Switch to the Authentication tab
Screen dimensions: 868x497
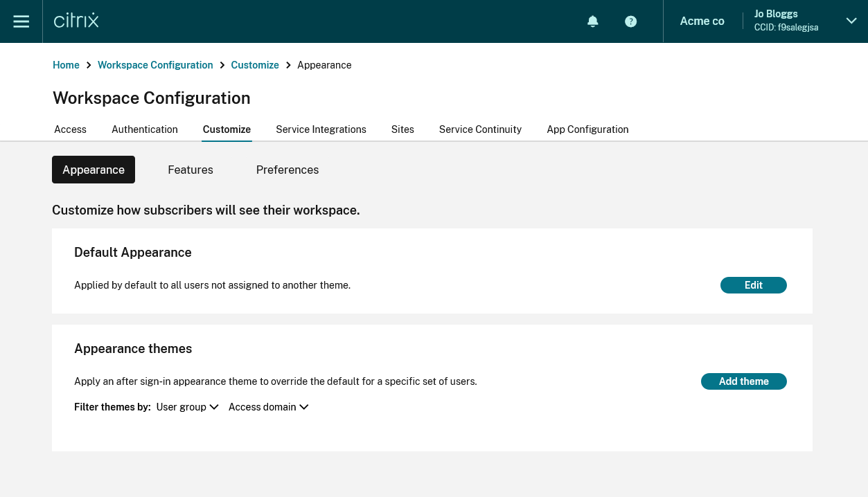click(x=144, y=129)
